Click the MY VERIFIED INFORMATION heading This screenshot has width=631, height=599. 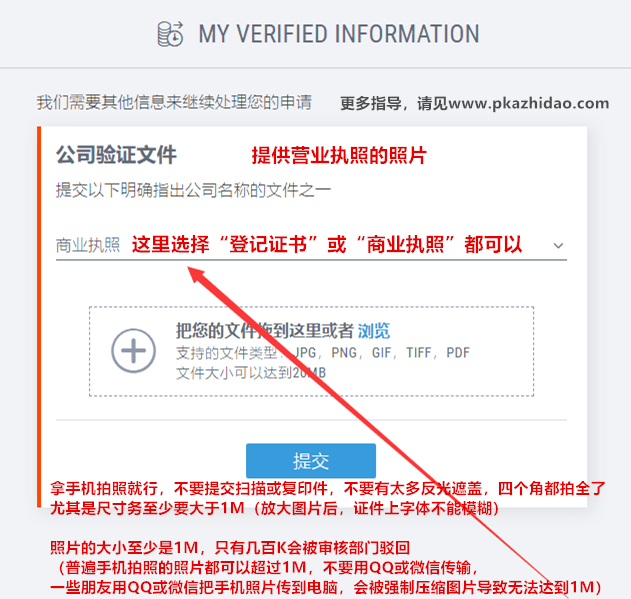(x=339, y=34)
